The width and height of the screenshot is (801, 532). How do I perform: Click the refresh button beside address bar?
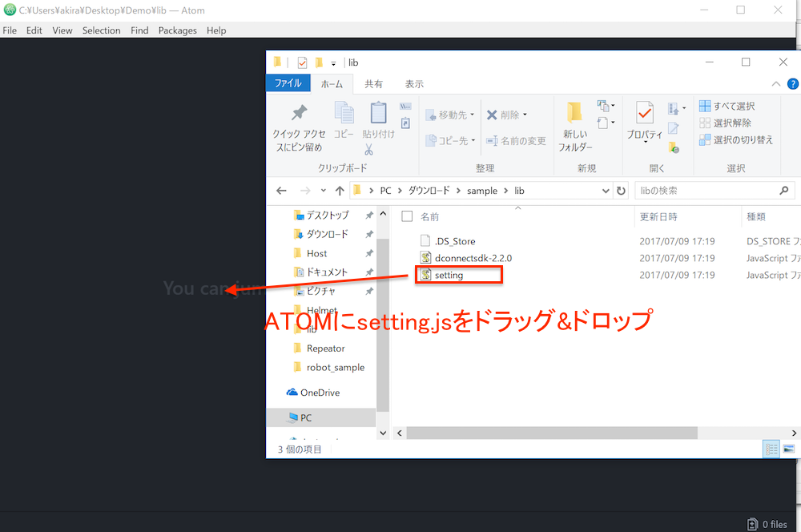[621, 191]
